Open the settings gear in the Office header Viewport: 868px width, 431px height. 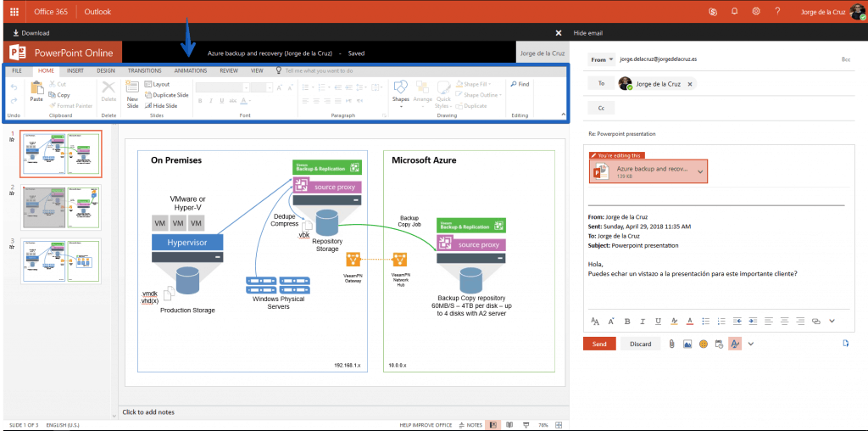click(755, 12)
